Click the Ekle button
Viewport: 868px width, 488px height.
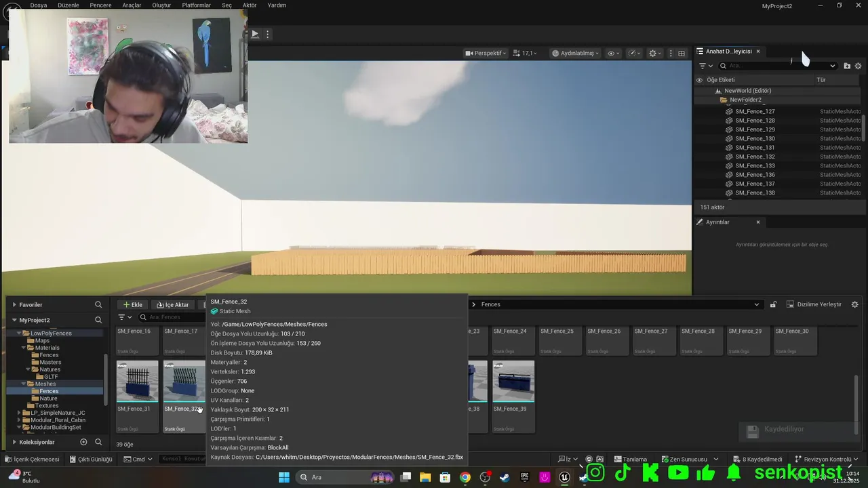(x=133, y=305)
